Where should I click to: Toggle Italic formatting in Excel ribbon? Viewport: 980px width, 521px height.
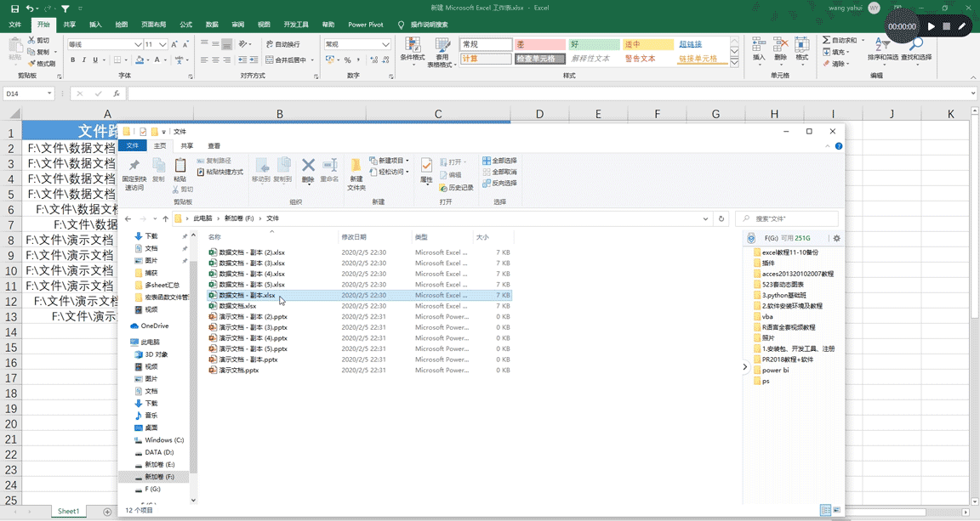click(83, 60)
